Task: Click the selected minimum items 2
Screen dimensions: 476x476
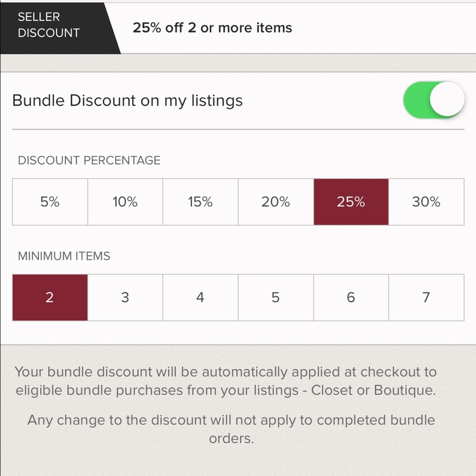Action: (x=50, y=297)
